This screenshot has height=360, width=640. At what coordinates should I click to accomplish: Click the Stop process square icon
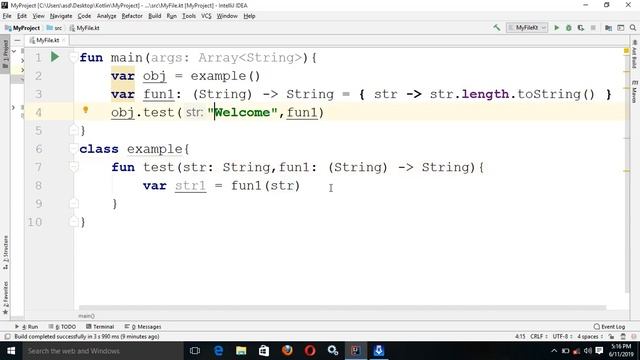pyautogui.click(x=593, y=28)
